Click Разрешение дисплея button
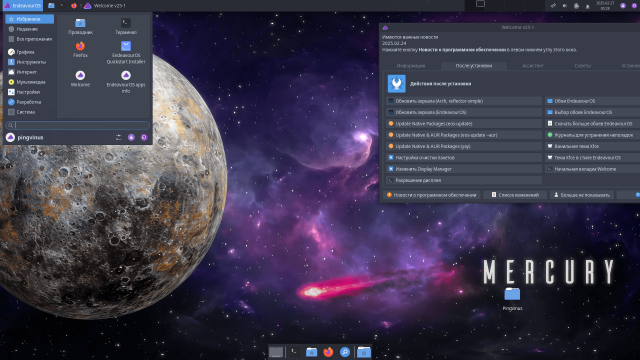 [x=464, y=180]
